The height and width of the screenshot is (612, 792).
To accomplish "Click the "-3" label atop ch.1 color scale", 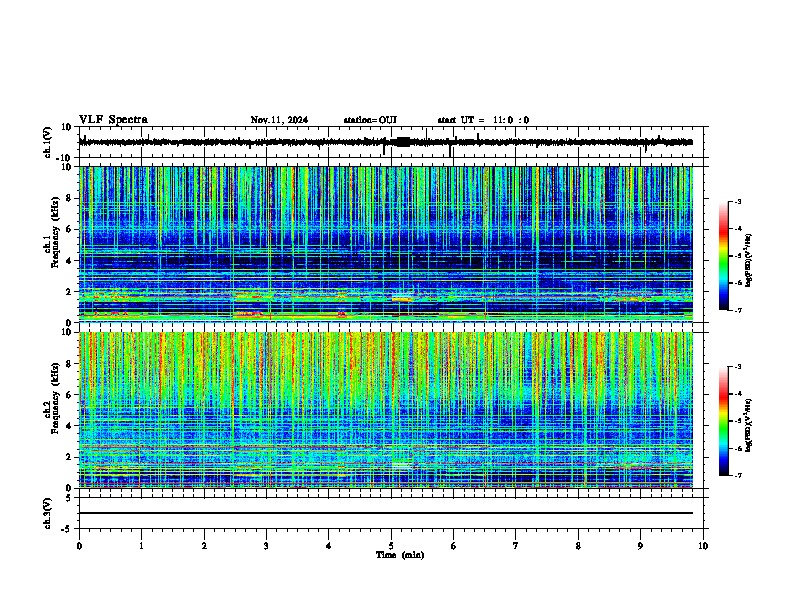I will (x=737, y=201).
